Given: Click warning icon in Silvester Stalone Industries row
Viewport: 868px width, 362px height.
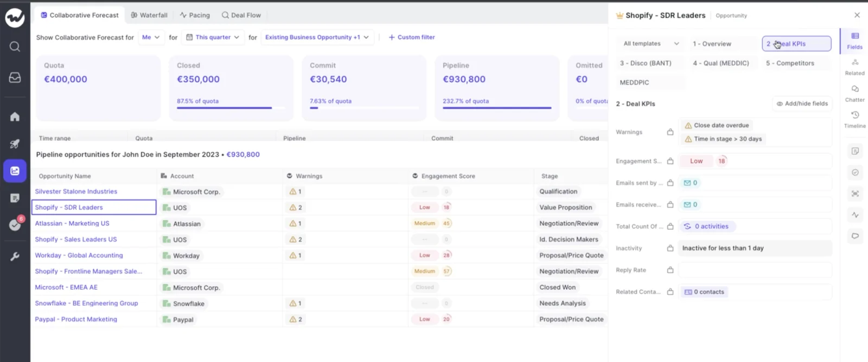Looking at the screenshot, I should pyautogui.click(x=293, y=191).
